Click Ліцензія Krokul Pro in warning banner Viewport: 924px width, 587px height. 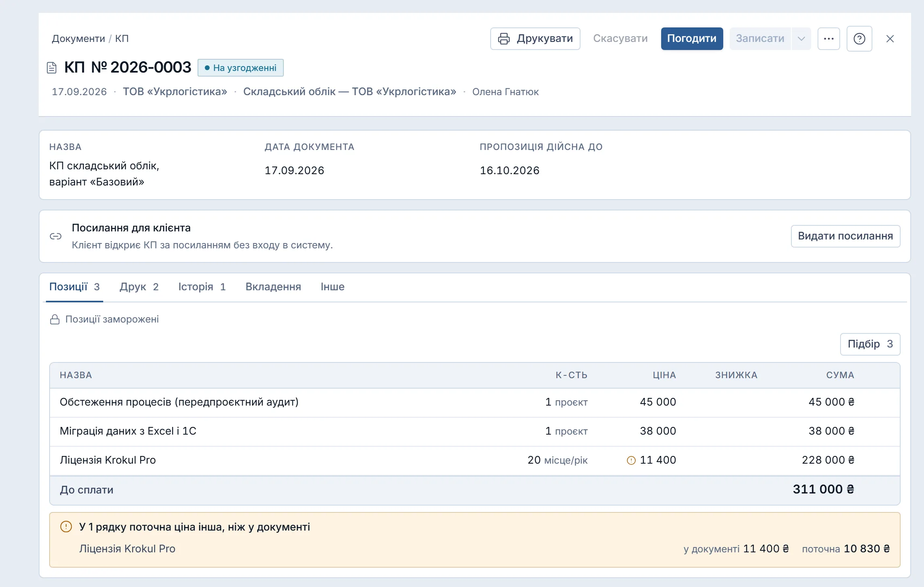tap(127, 549)
